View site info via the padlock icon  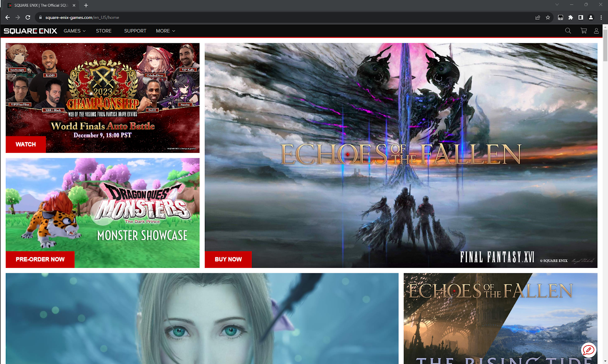point(40,17)
